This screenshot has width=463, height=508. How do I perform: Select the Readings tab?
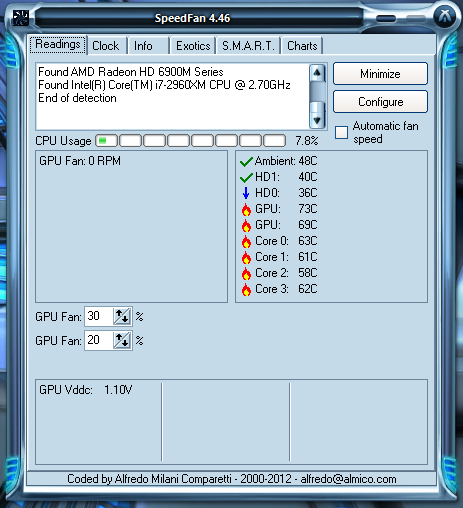point(58,44)
